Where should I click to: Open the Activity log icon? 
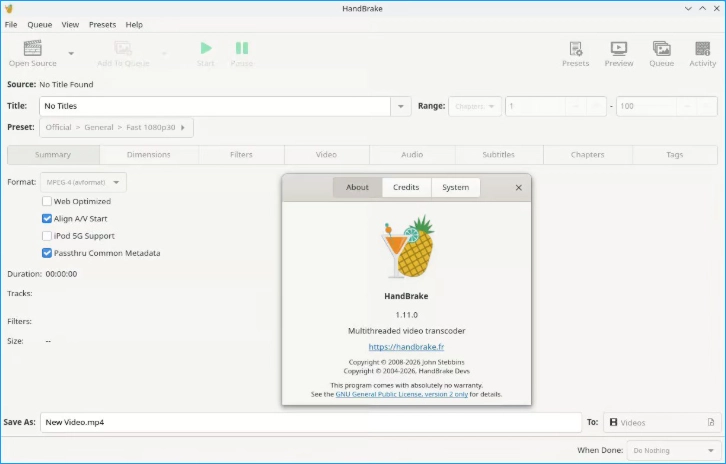(702, 48)
